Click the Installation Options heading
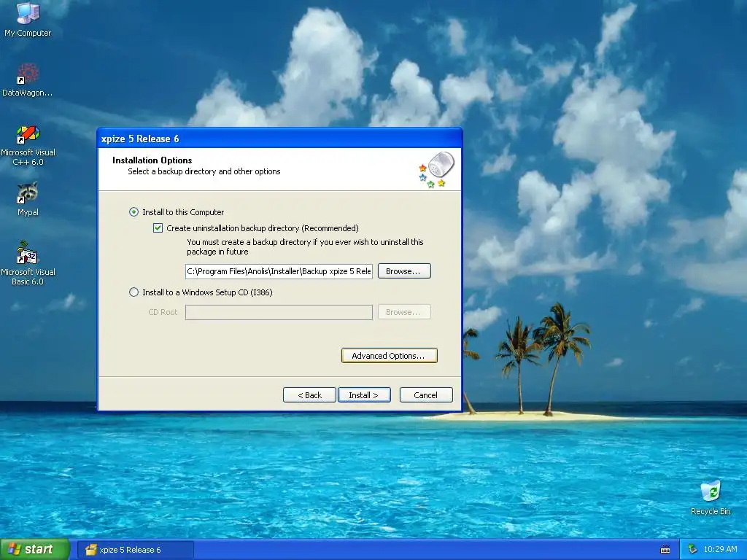This screenshot has height=560, width=747. [x=152, y=160]
